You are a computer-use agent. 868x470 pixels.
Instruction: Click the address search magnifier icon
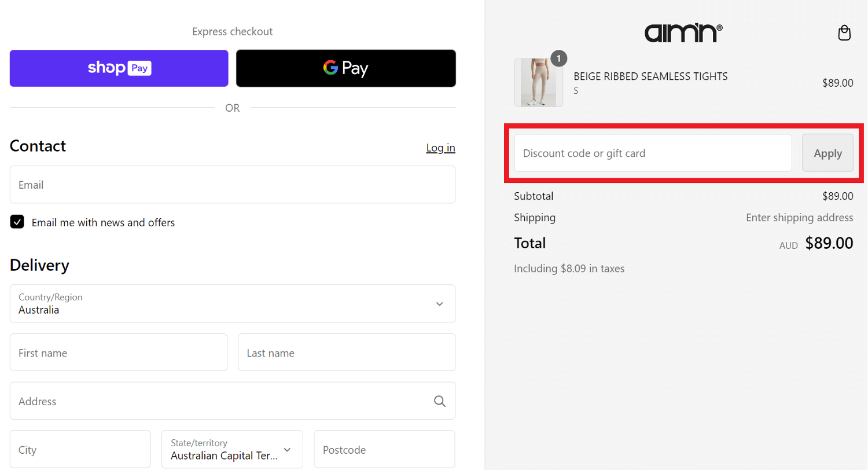[440, 401]
